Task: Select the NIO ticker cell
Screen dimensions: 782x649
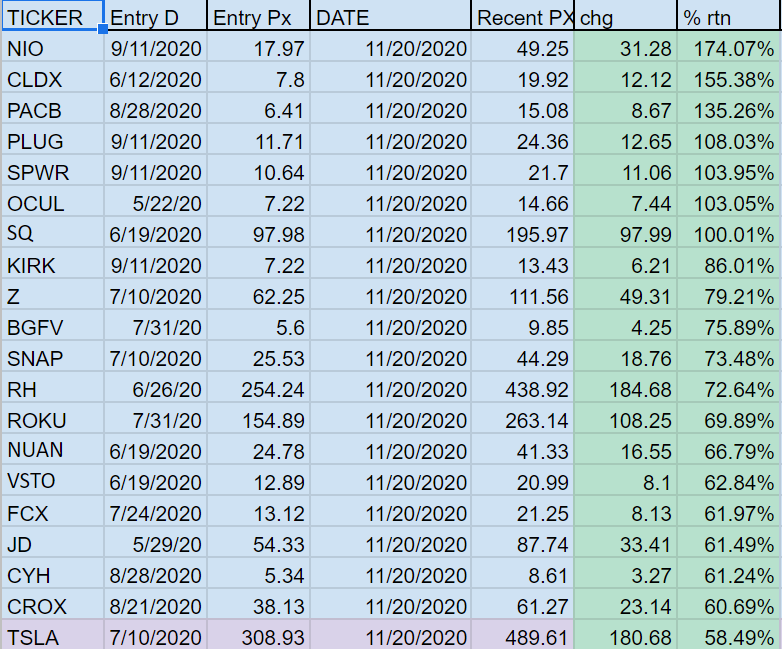Action: pyautogui.click(x=52, y=47)
